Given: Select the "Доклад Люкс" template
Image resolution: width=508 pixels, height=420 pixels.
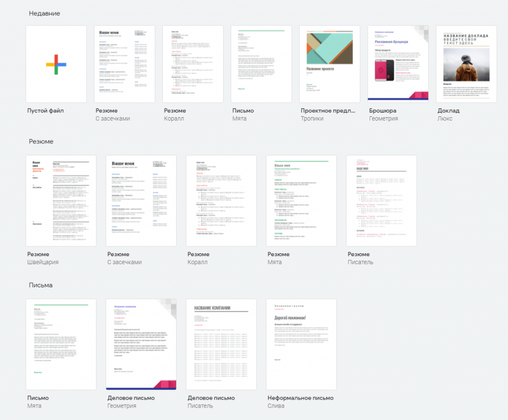Looking at the screenshot, I should tap(466, 64).
